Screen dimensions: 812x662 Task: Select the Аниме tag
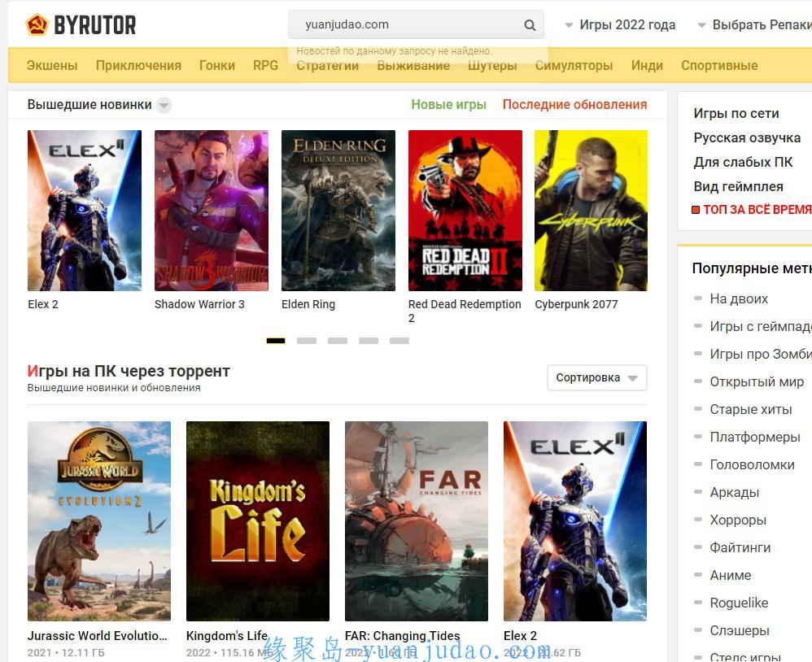click(730, 575)
